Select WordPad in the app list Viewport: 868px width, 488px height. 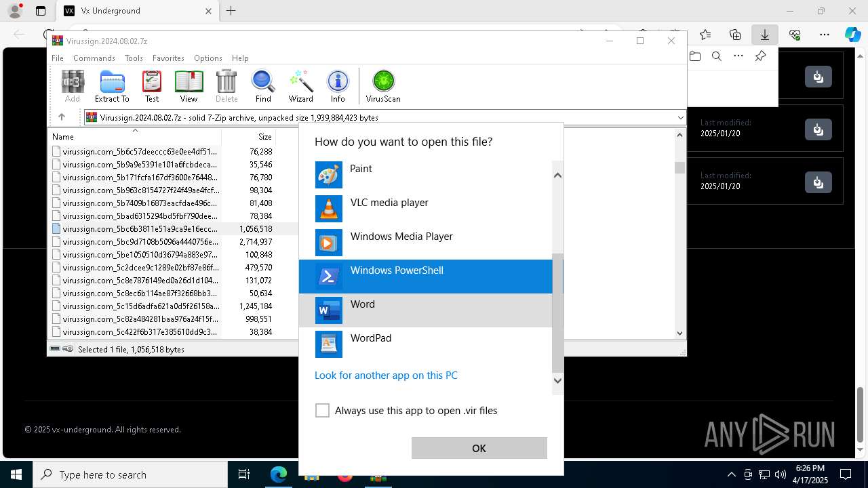click(x=426, y=344)
